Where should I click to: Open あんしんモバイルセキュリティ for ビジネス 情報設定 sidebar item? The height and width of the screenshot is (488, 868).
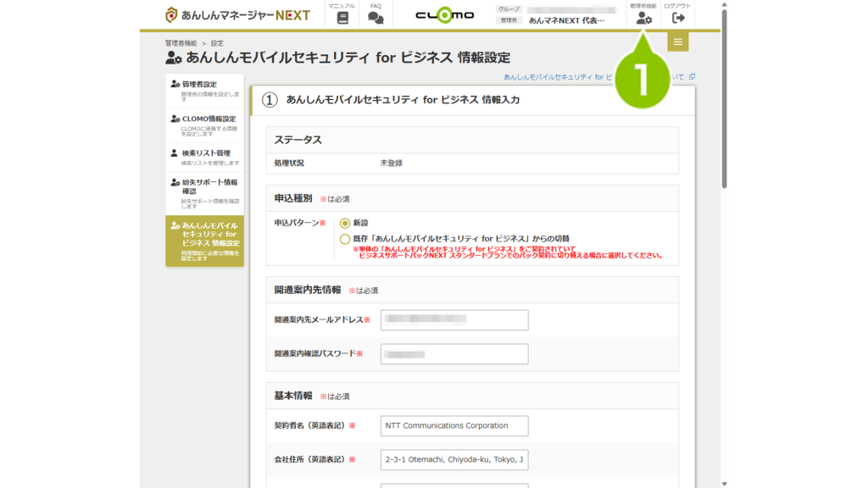(x=204, y=241)
